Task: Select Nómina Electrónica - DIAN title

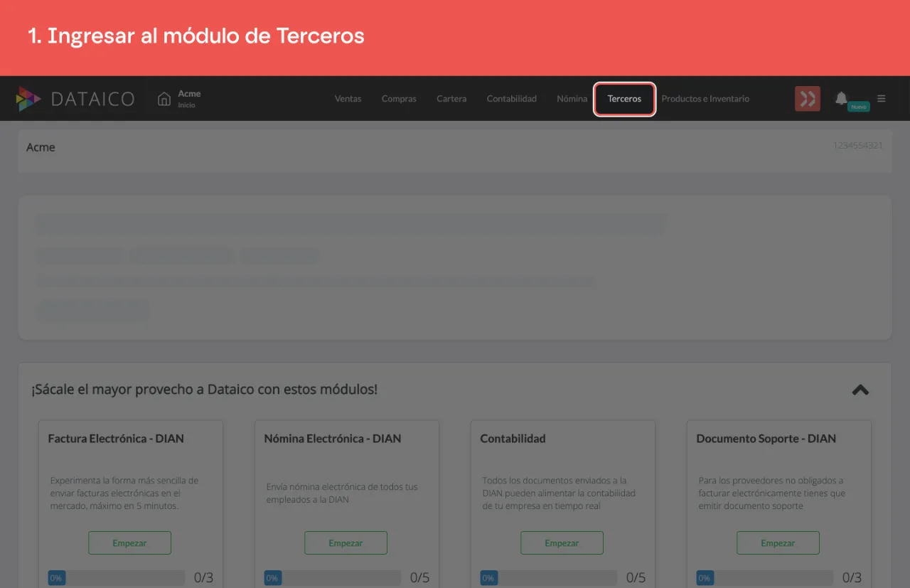Action: tap(333, 439)
